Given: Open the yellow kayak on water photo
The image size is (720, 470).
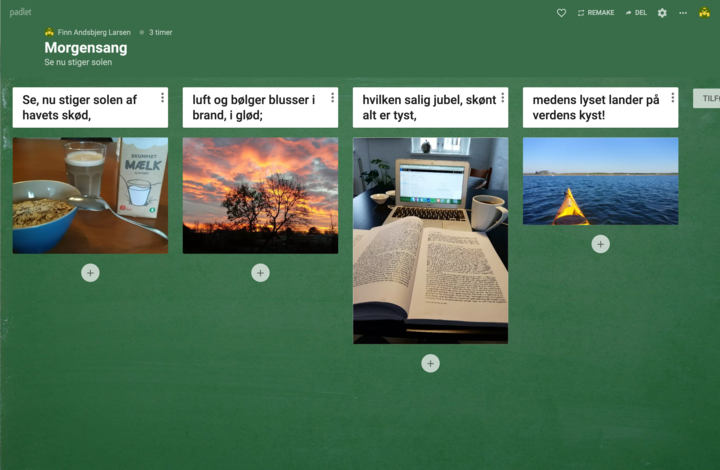Looking at the screenshot, I should pyautogui.click(x=600, y=181).
